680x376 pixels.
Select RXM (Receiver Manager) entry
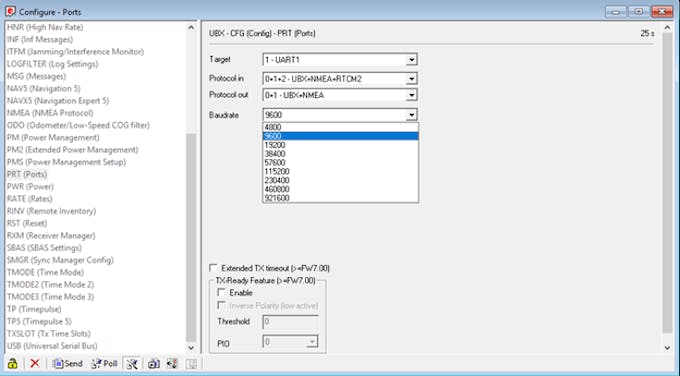[x=51, y=235]
